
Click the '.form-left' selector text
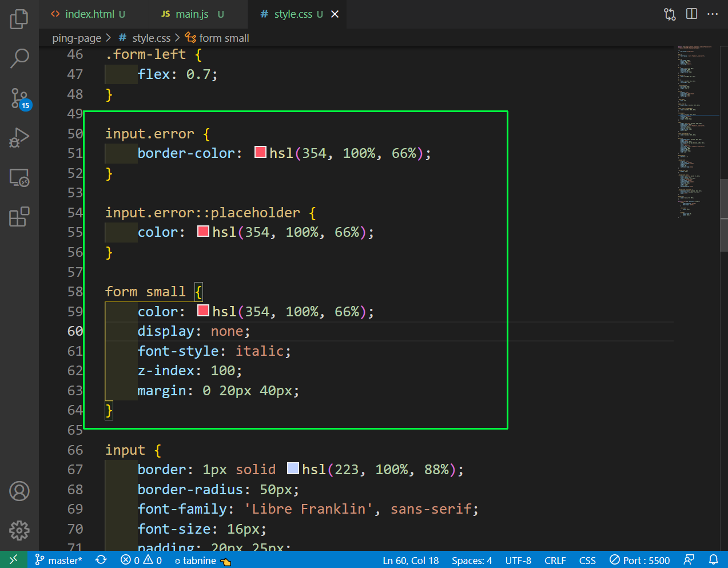(x=146, y=54)
